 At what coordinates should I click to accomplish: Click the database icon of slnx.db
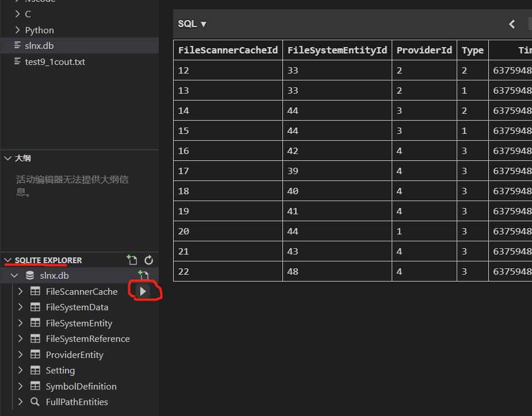pyautogui.click(x=30, y=275)
